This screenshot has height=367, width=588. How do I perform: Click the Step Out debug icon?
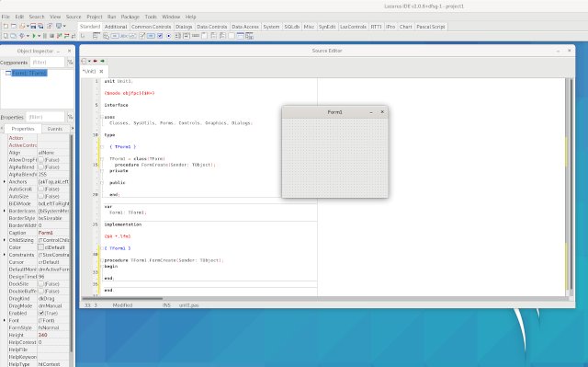tap(73, 36)
